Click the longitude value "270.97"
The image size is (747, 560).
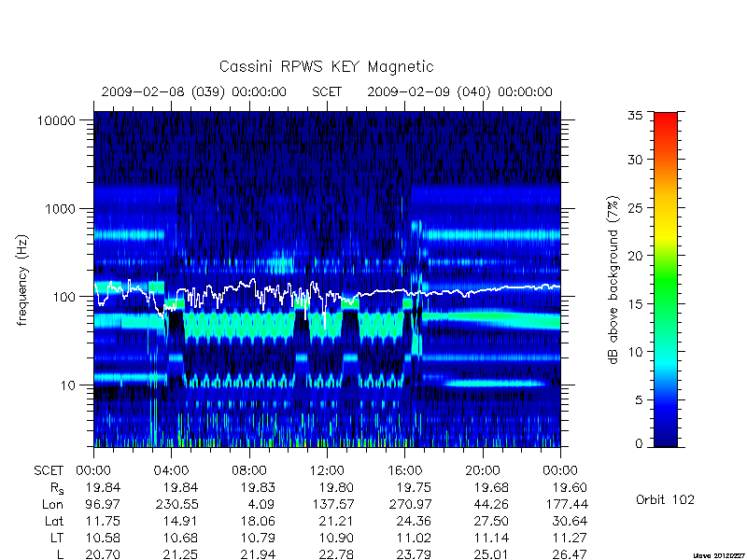(410, 504)
